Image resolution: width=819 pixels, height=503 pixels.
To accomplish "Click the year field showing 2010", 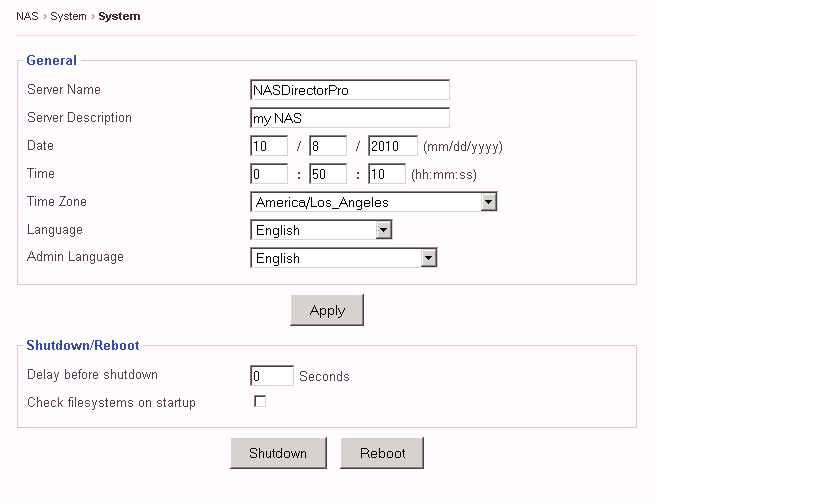I will pyautogui.click(x=392, y=146).
